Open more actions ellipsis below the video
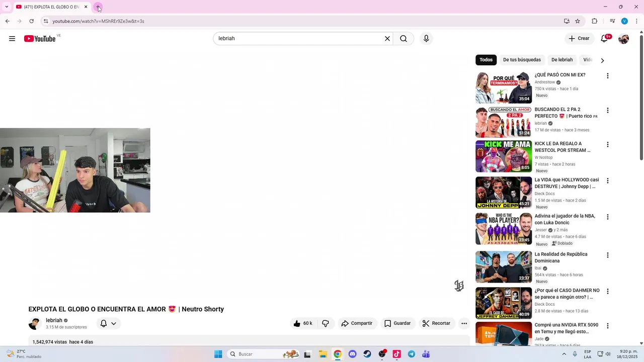This screenshot has height=362, width=644. [x=464, y=323]
